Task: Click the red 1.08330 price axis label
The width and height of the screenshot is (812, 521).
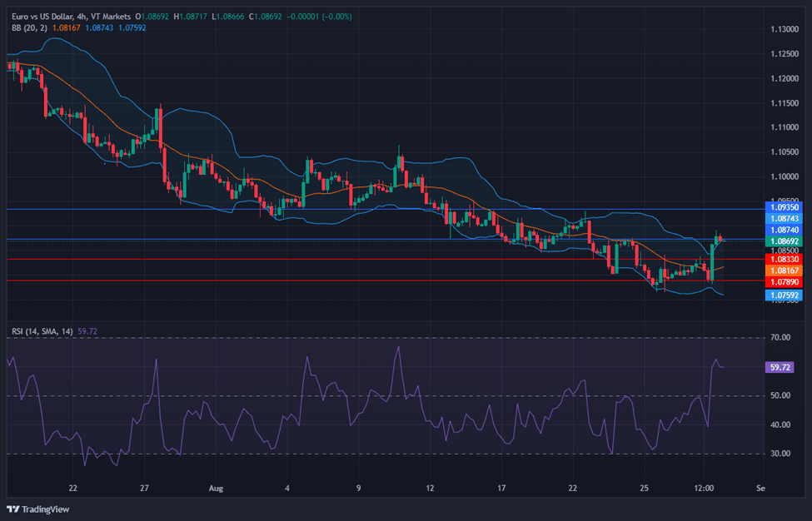Action: [x=785, y=259]
